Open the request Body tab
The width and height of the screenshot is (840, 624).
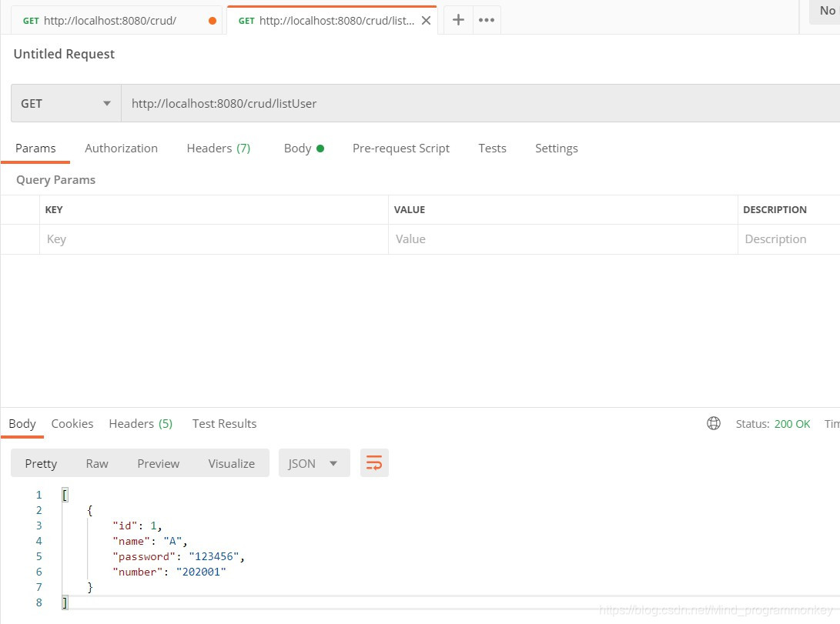click(304, 148)
